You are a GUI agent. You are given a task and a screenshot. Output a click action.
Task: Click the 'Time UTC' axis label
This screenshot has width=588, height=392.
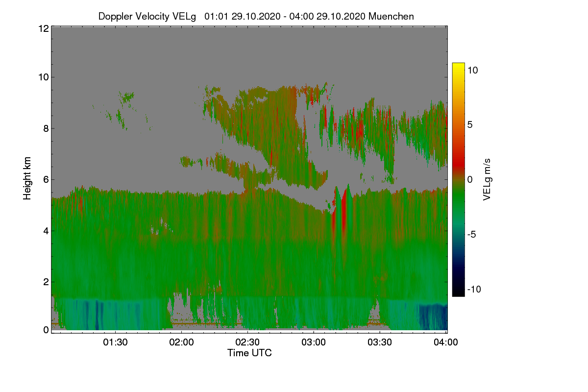[x=249, y=353]
